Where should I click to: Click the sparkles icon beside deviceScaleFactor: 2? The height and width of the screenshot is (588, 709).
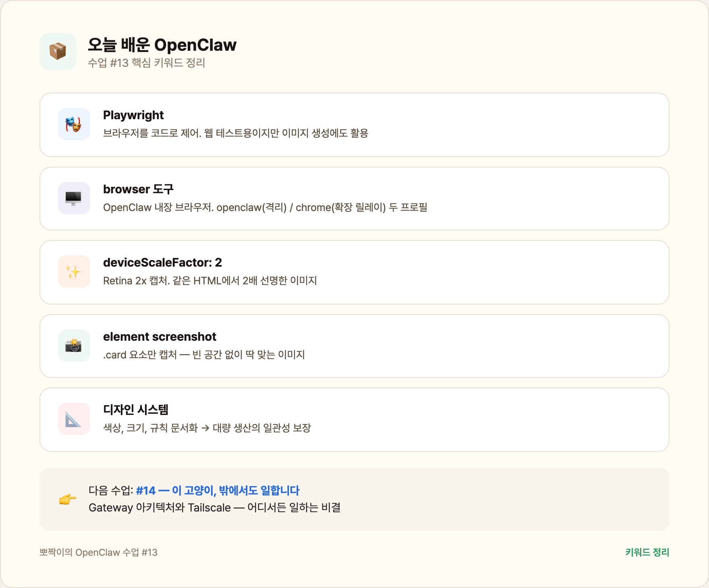pos(74,271)
